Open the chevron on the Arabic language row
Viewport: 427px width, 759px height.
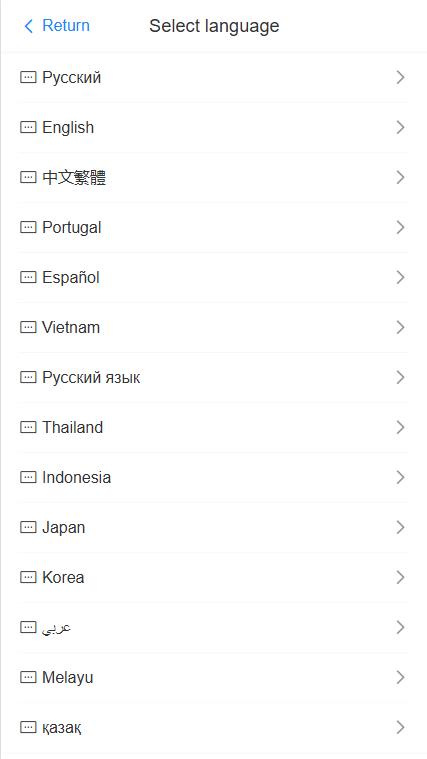pyautogui.click(x=400, y=627)
